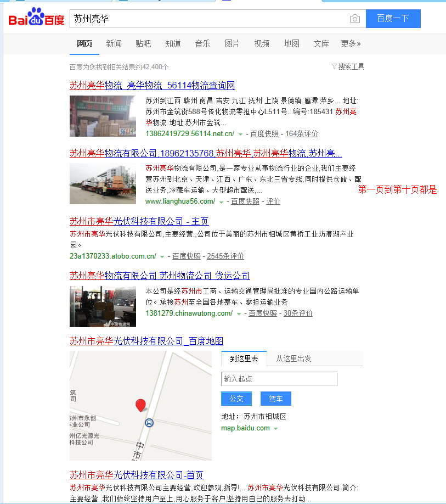Click URL 23a1370233.atobo.com.cn/
446x504 pixels.
coord(112,256)
